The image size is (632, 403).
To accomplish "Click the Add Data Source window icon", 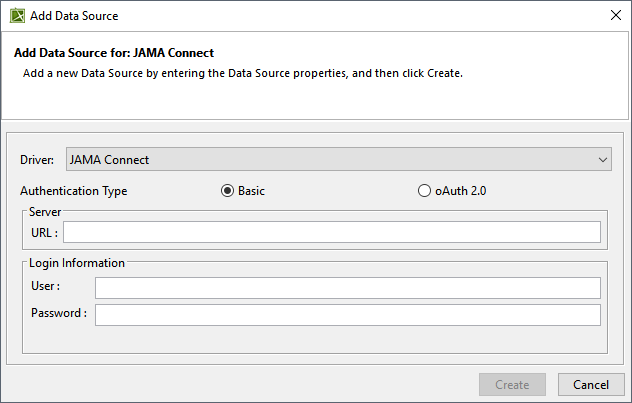I will click(17, 16).
